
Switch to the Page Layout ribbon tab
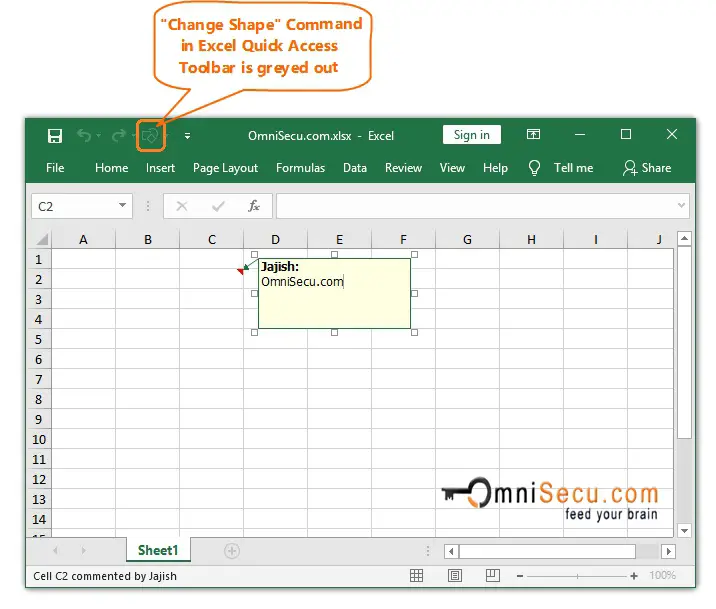(225, 168)
